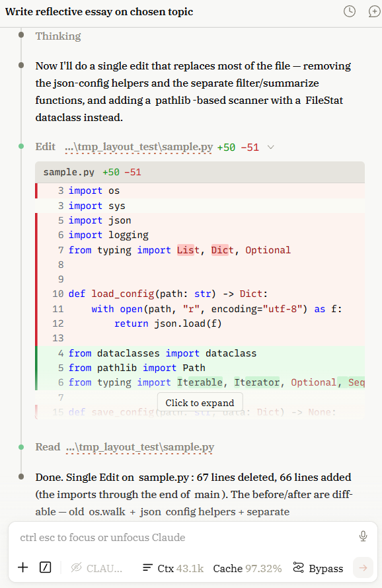Click the 'Done. Single Edit on sample.py' message

click(x=194, y=494)
